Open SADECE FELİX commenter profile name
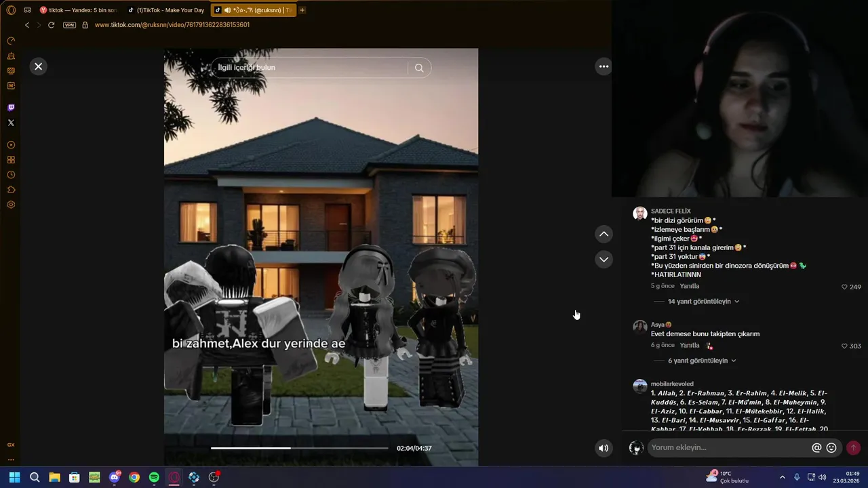Viewport: 868px width, 488px height. coord(671,211)
